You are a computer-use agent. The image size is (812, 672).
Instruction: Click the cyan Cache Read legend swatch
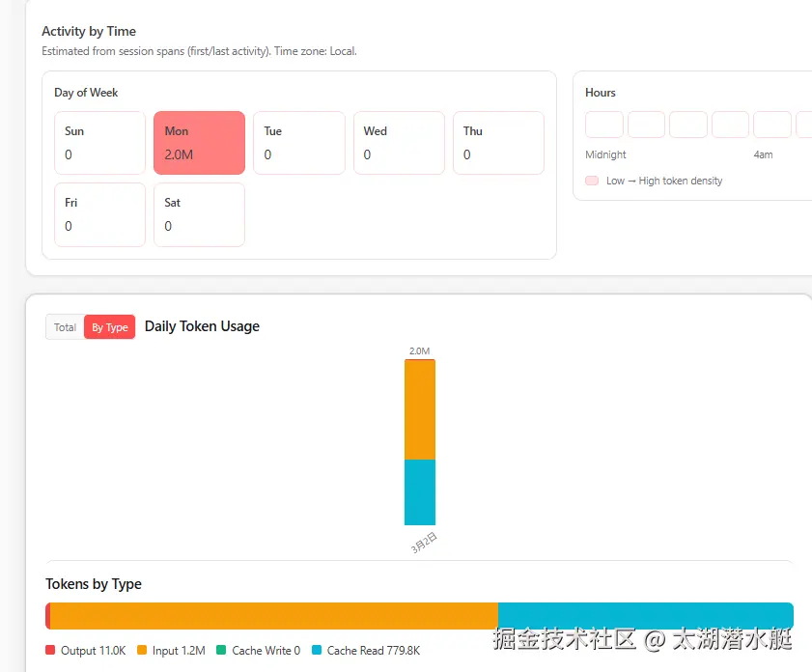(317, 651)
